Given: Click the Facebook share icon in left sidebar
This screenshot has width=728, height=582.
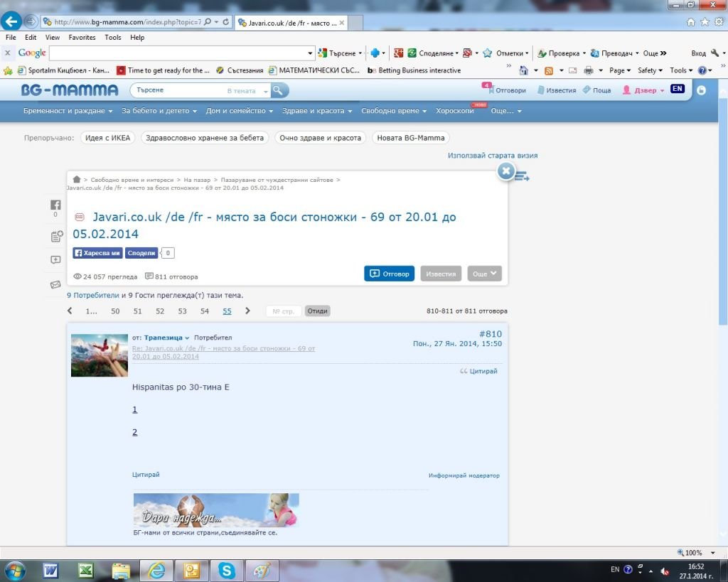Looking at the screenshot, I should pyautogui.click(x=55, y=205).
